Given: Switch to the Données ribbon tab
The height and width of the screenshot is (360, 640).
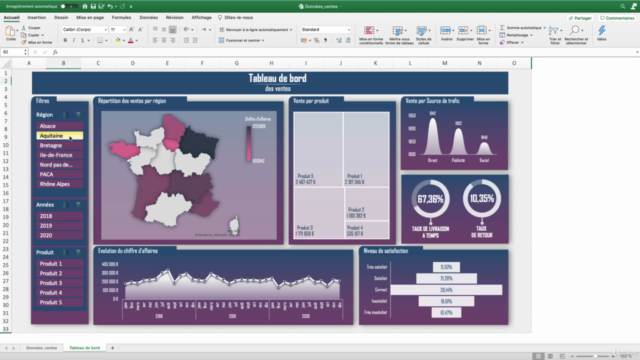Looking at the screenshot, I should click(x=149, y=18).
